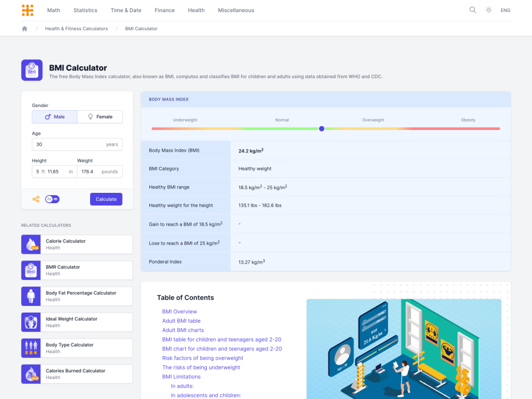
Task: Click the orange share icon
Action: coord(36,199)
